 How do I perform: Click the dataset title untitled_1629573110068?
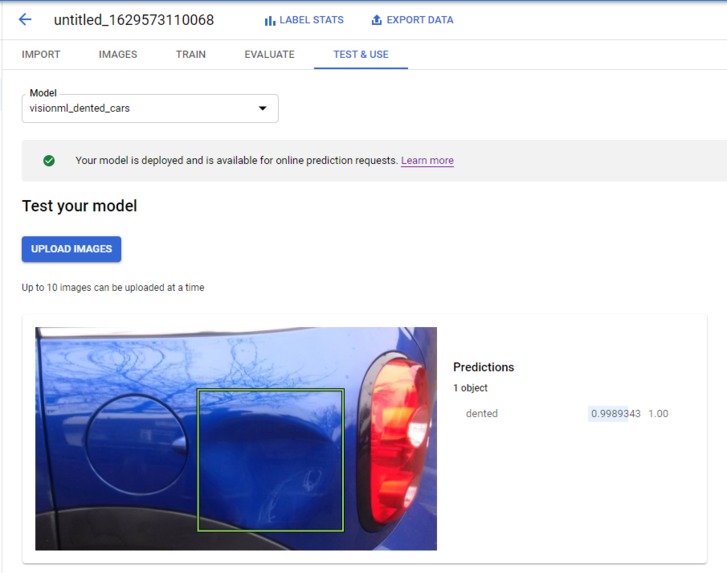click(134, 20)
